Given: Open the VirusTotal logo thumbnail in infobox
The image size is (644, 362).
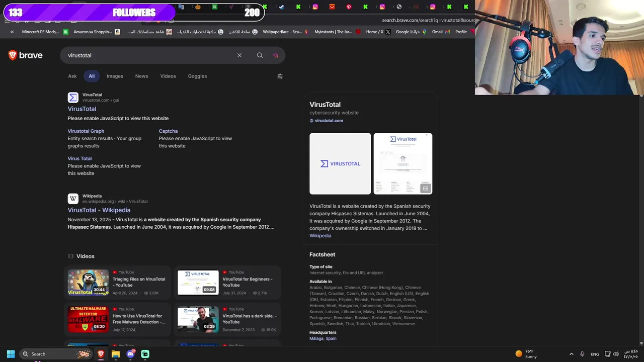Looking at the screenshot, I should (340, 163).
